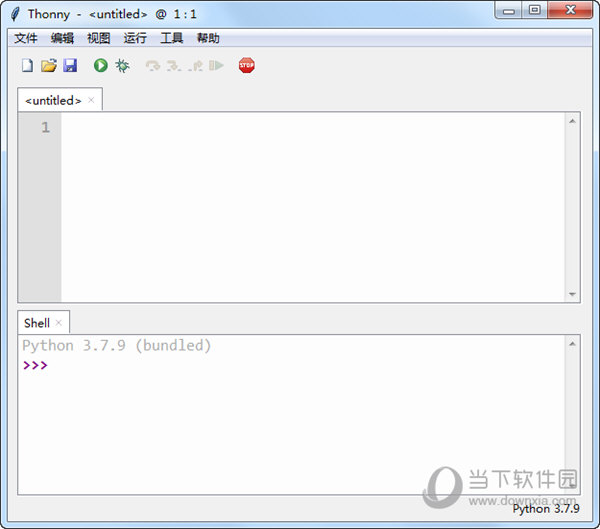The image size is (600, 529).
Task: Open the 编辑 menu
Action: [x=62, y=38]
